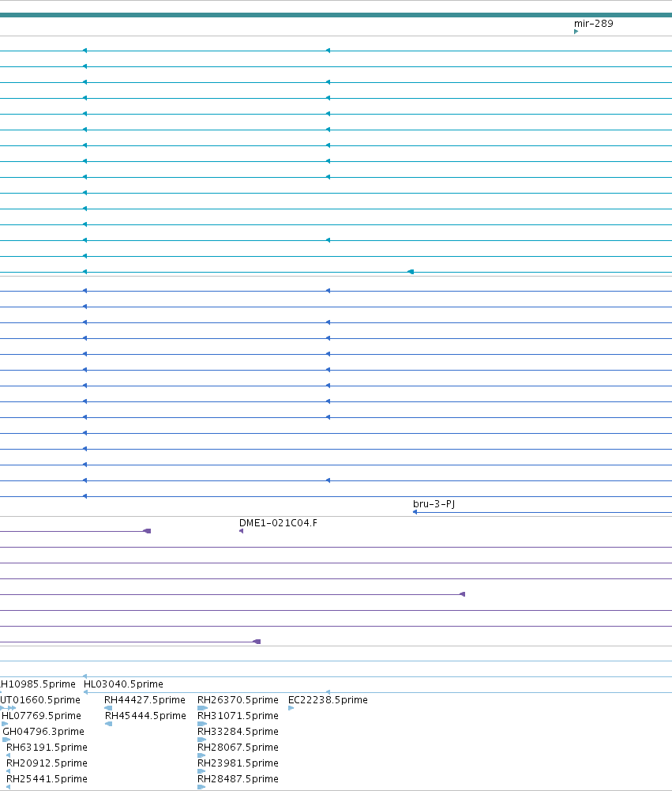Viewport: 672px width, 791px height.
Task: Click the RH44427.5prime EST glyph
Action: [x=108, y=708]
